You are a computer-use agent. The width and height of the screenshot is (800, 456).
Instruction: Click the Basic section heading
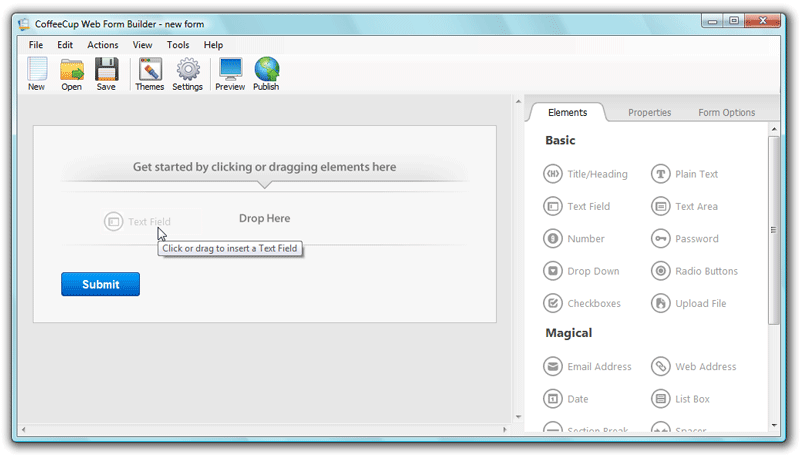[560, 140]
